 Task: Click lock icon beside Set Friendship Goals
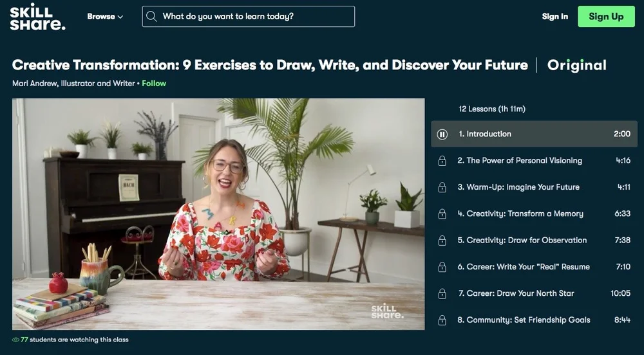(x=442, y=320)
